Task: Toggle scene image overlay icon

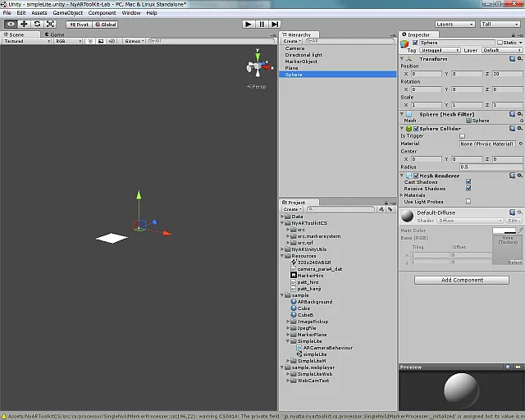Action: tap(101, 41)
